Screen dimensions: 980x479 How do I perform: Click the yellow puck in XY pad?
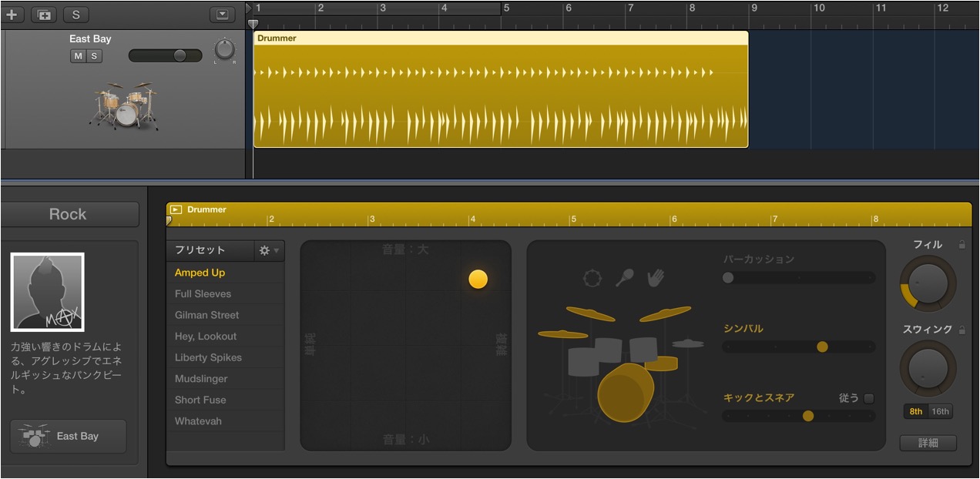pyautogui.click(x=478, y=279)
